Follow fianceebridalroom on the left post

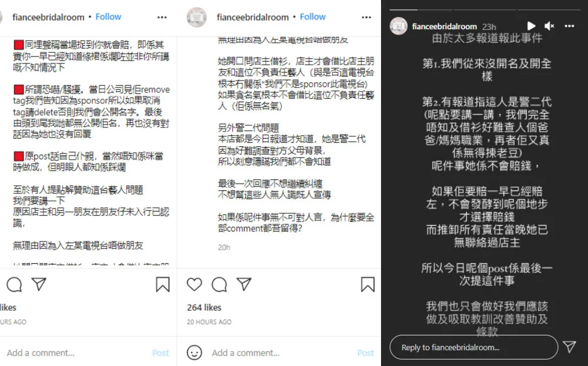point(108,17)
